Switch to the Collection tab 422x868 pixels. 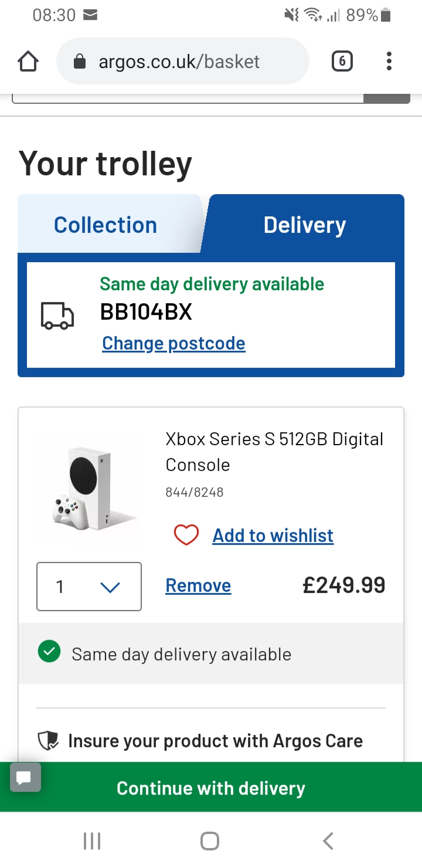(105, 225)
